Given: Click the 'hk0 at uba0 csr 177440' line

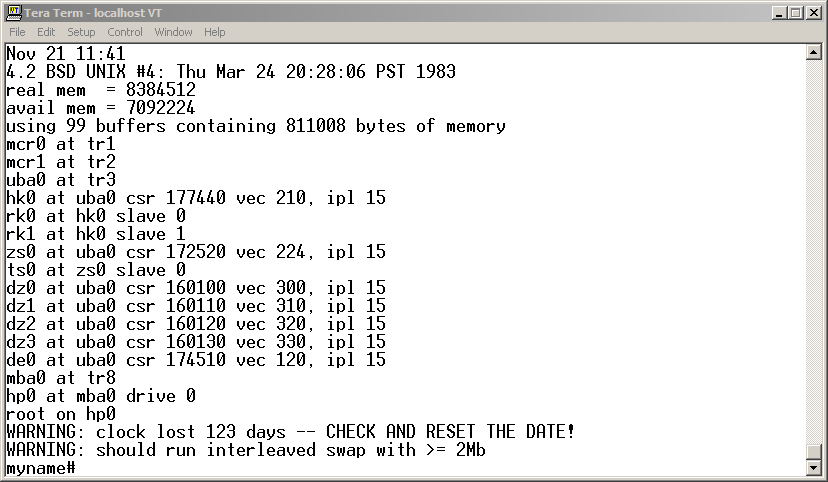Looking at the screenshot, I should pos(196,197).
